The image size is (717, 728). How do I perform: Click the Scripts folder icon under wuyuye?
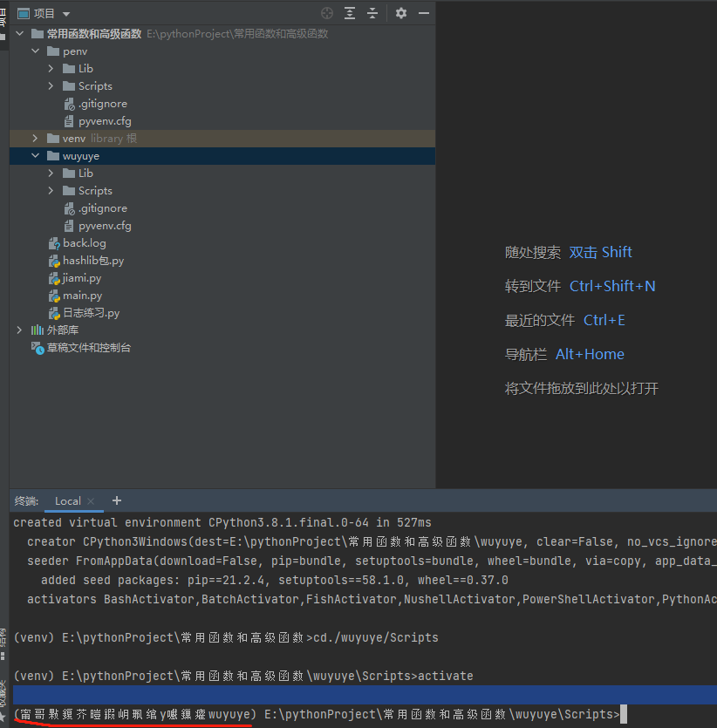(x=69, y=191)
